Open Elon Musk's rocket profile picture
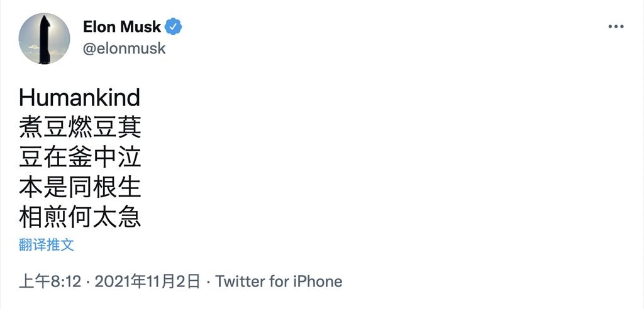The width and height of the screenshot is (644, 309). coord(44,38)
